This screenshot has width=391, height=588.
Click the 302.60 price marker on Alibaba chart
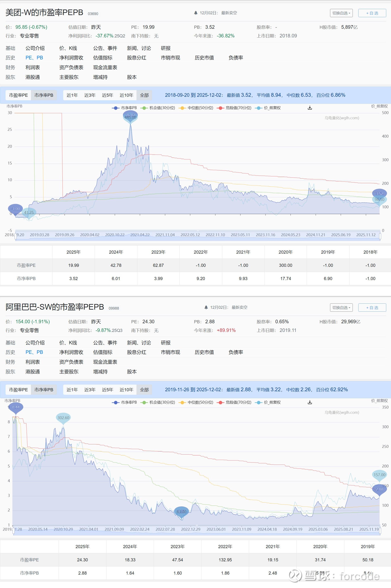[63, 418]
